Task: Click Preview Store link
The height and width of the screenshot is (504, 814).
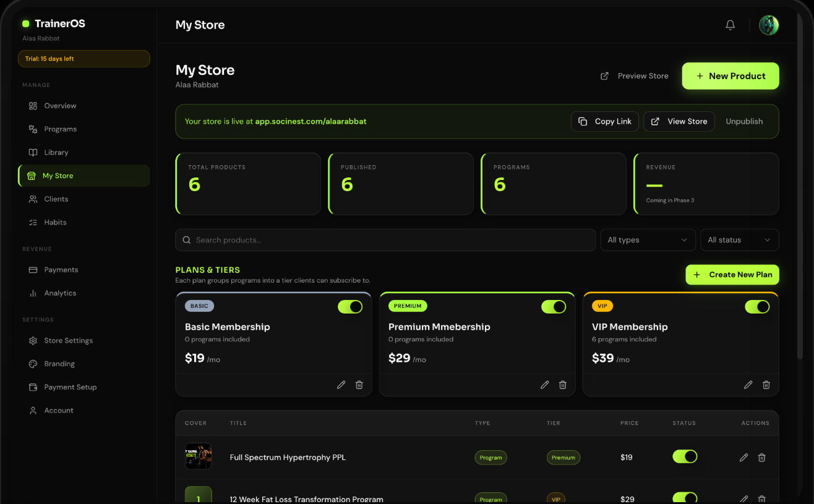Action: (x=635, y=76)
